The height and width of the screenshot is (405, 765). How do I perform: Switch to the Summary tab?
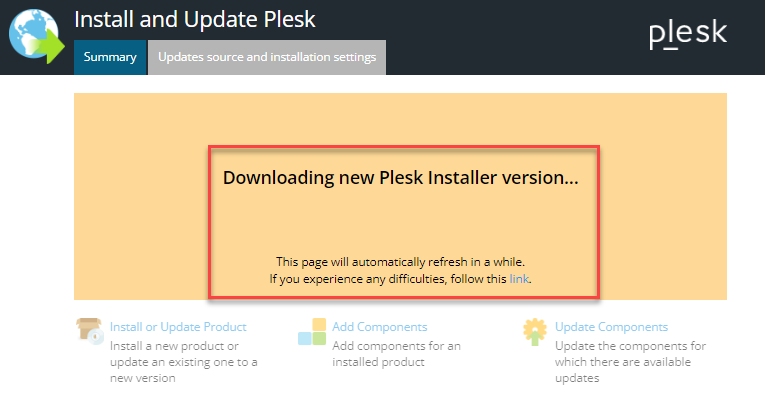pos(110,57)
